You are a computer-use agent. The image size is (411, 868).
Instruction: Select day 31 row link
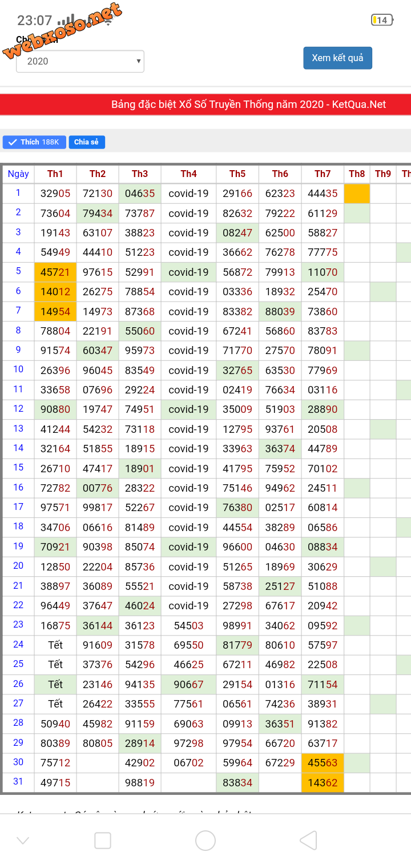18,782
